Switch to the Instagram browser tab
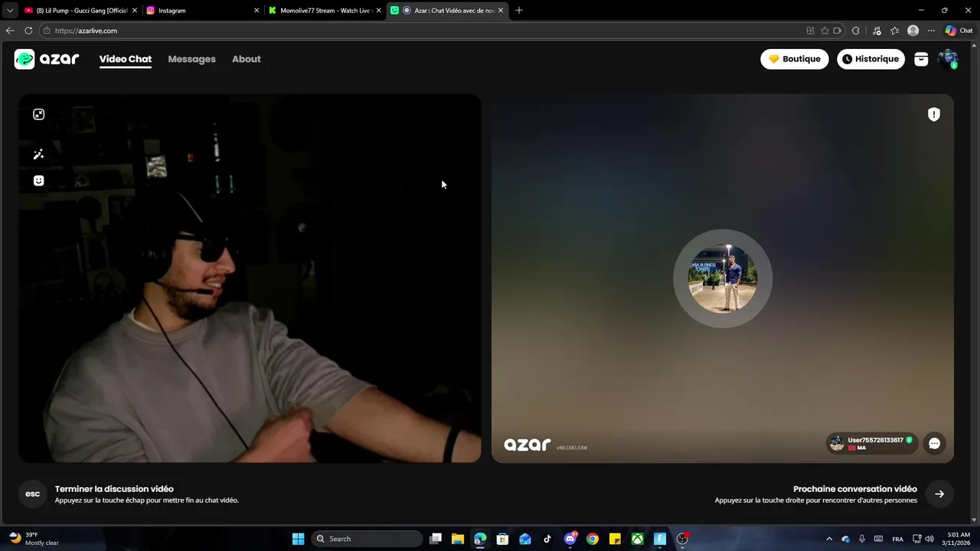Image resolution: width=980 pixels, height=551 pixels. coord(203,11)
